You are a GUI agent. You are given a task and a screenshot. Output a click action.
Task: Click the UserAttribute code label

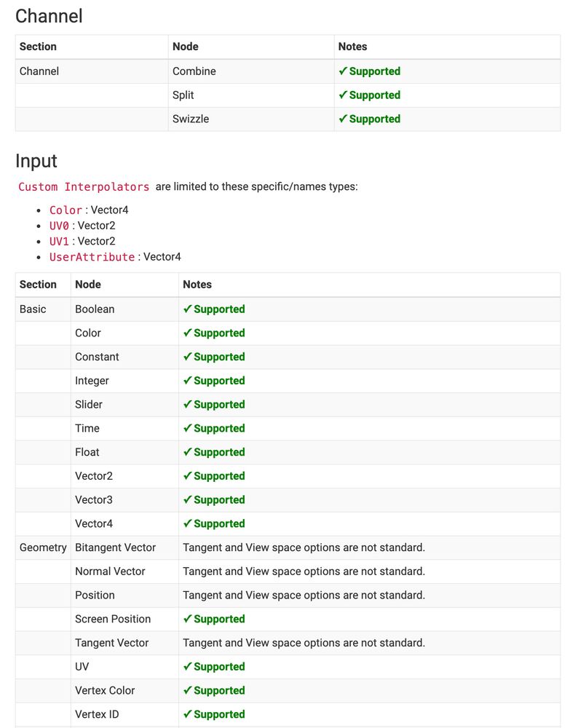(92, 257)
